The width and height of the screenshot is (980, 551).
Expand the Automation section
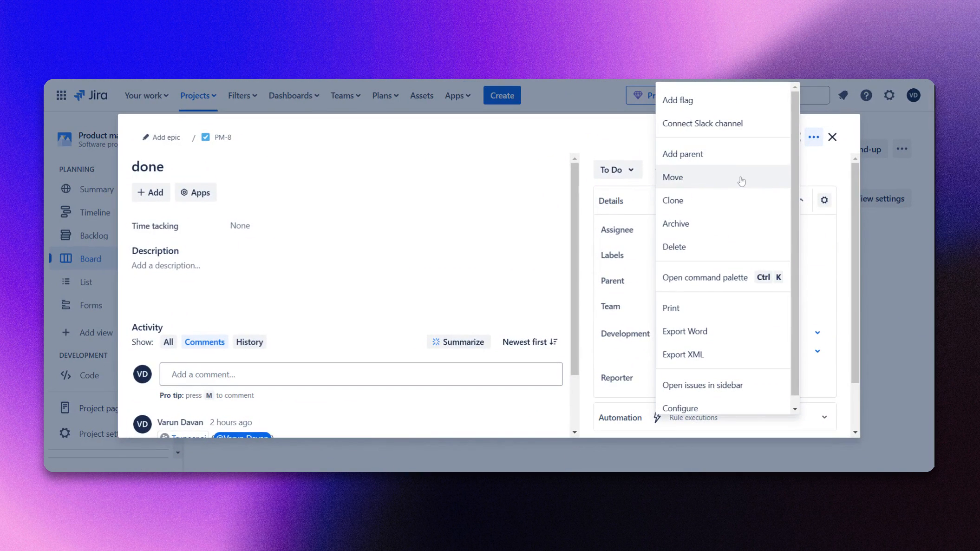point(825,417)
